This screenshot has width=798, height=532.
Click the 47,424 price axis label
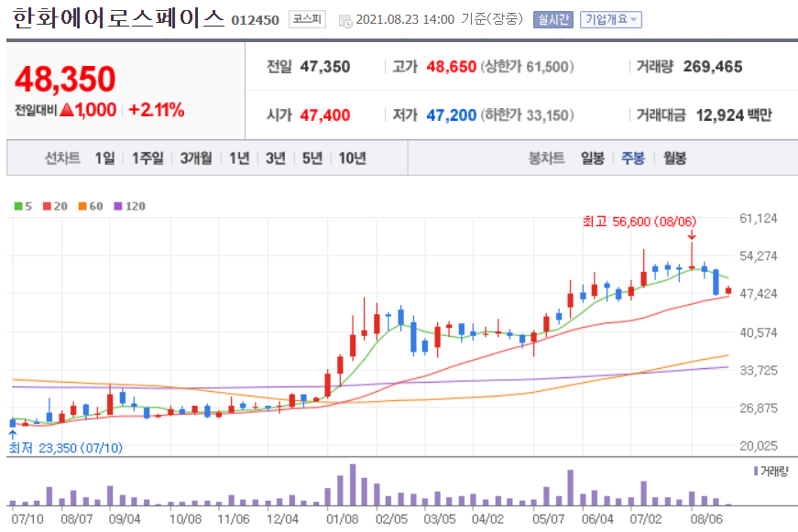[x=759, y=294]
